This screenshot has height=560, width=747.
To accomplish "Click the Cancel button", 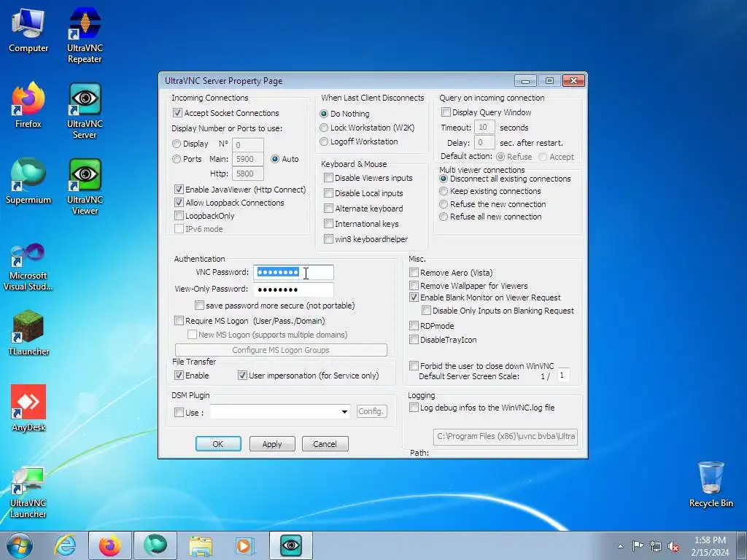I will tap(325, 444).
